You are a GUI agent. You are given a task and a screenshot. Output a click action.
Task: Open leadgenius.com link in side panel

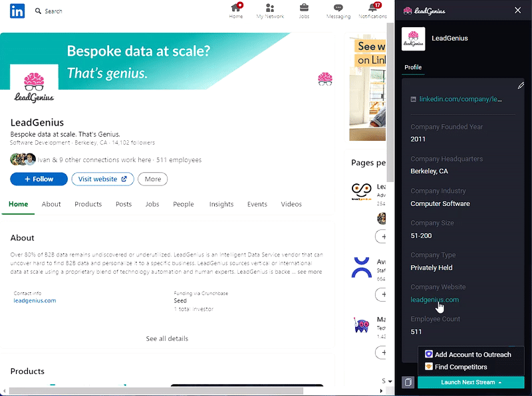(x=435, y=300)
